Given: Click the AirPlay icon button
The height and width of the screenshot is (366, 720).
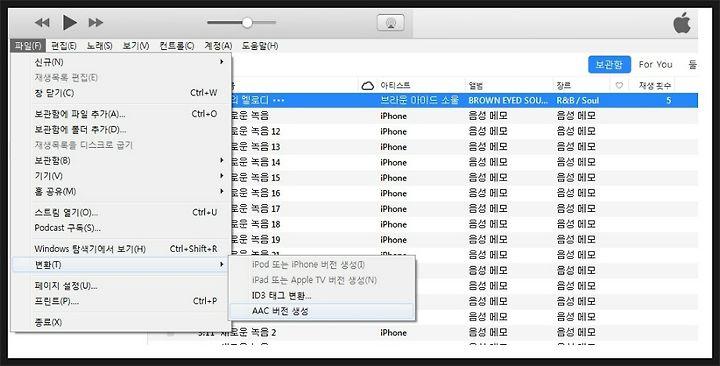Looking at the screenshot, I should click(390, 23).
